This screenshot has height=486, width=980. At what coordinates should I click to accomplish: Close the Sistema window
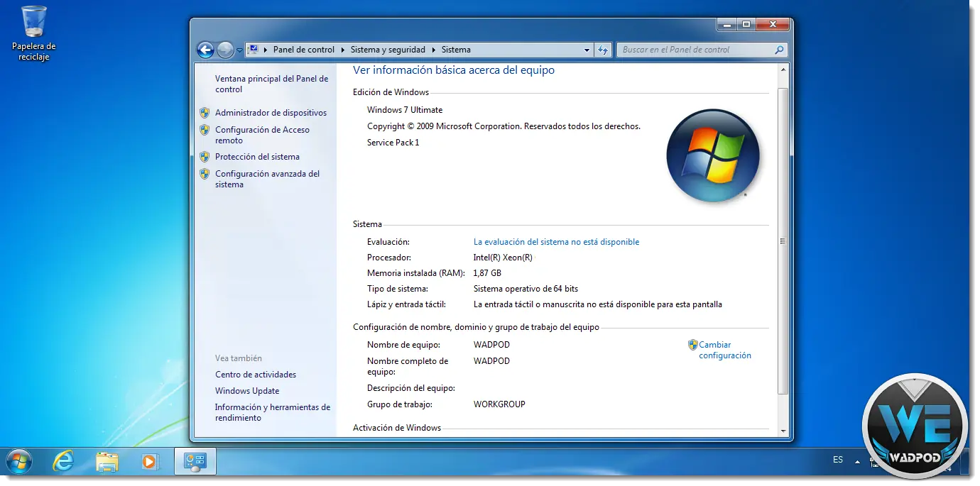[x=773, y=25]
